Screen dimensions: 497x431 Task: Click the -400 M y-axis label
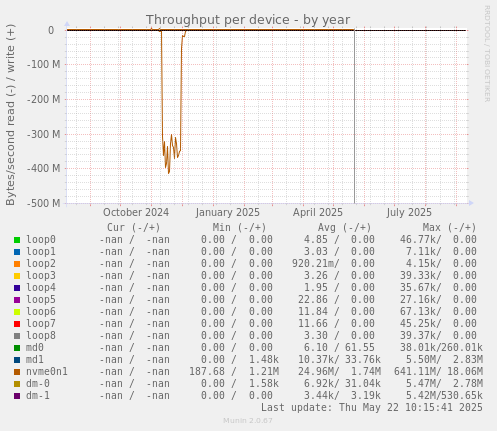click(x=44, y=168)
